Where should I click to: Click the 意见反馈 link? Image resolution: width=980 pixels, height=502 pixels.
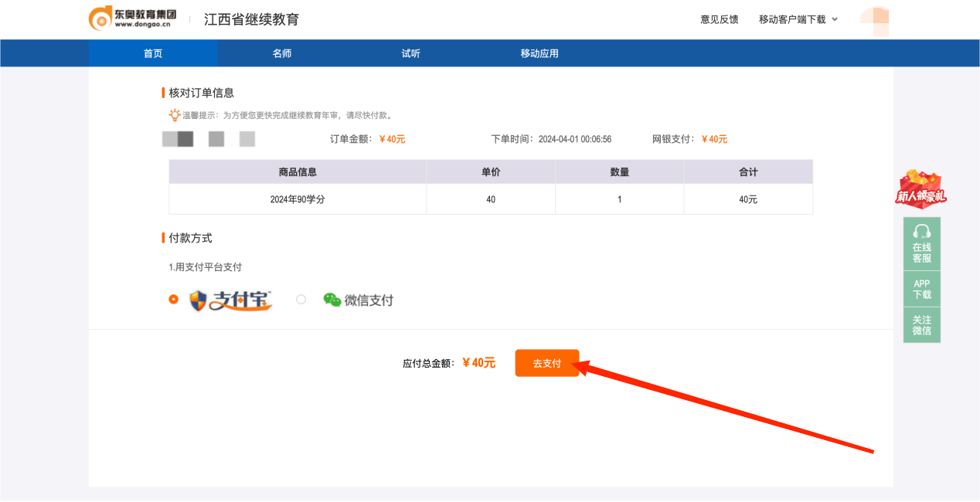point(720,19)
